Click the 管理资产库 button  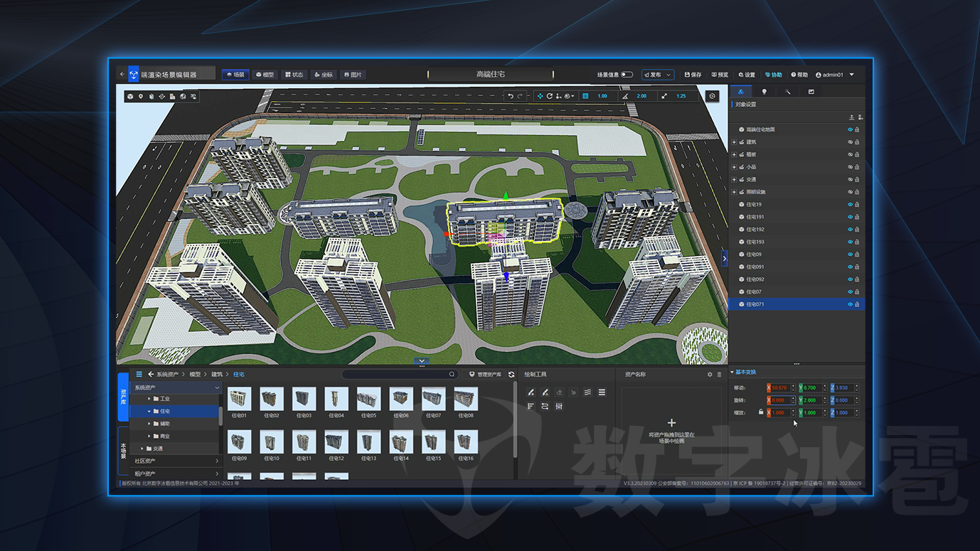tap(485, 375)
